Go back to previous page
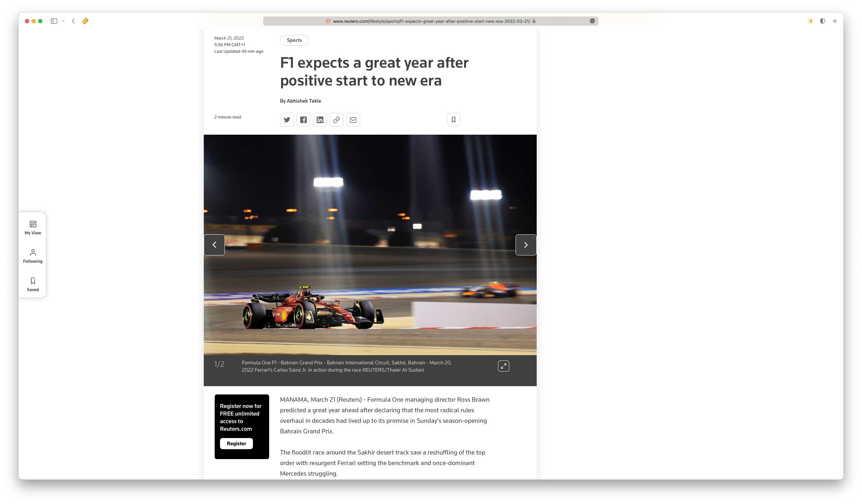The width and height of the screenshot is (862, 504). 73,21
